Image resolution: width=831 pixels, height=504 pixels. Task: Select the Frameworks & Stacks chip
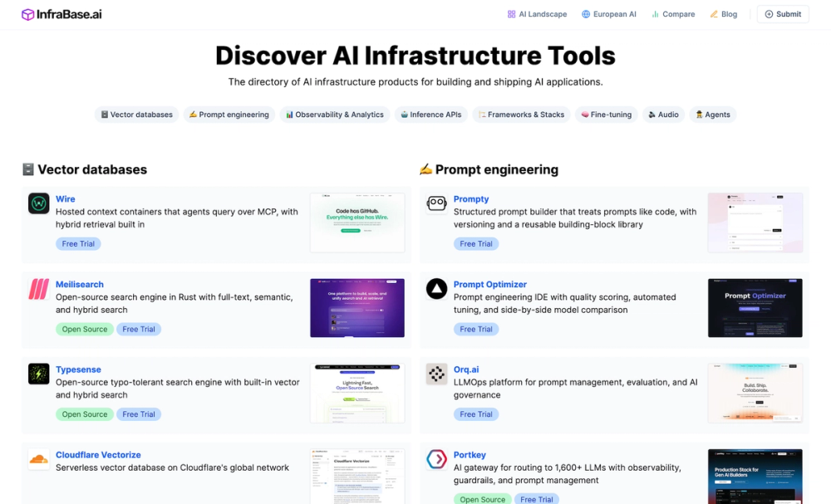point(521,115)
